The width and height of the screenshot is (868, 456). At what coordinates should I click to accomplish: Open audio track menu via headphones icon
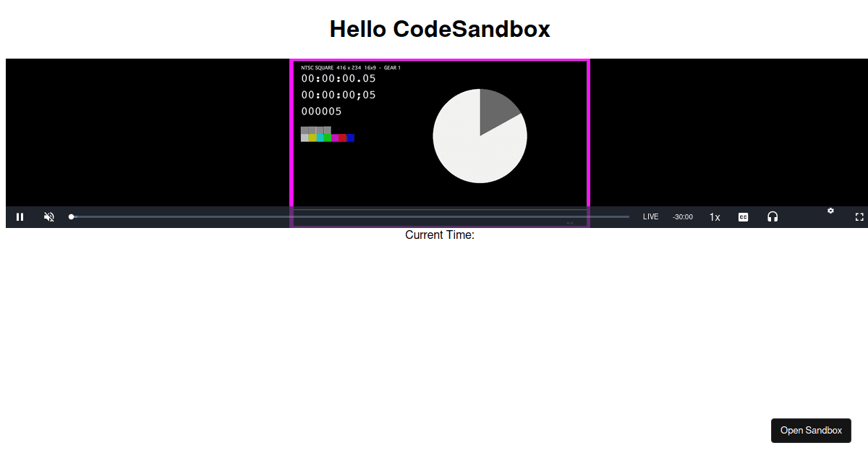773,217
